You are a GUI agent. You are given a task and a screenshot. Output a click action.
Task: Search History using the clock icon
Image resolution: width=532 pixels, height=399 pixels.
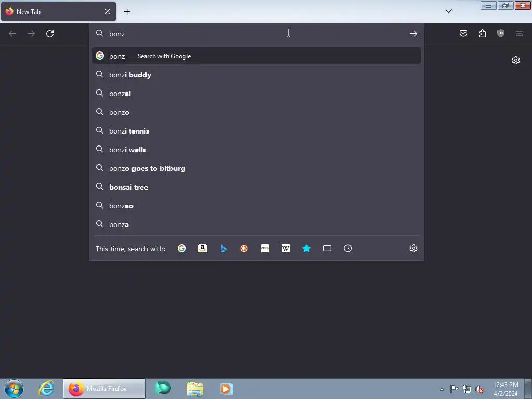coord(348,248)
